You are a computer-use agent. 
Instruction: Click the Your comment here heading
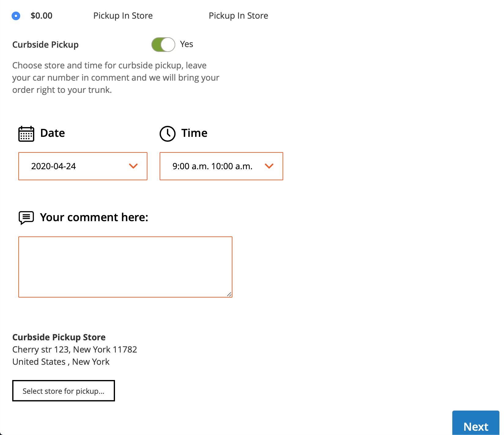[x=94, y=217]
